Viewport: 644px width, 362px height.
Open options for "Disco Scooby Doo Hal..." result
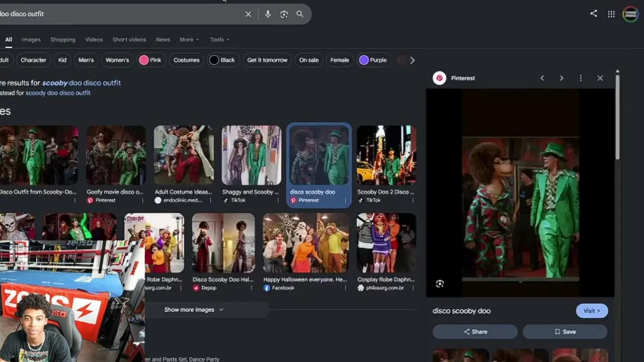251,288
